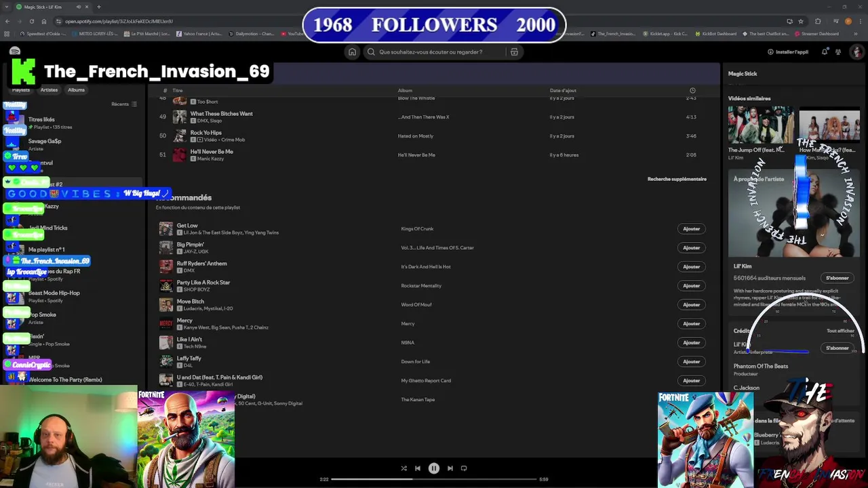Open the Récents sort dropdown
Image resolution: width=868 pixels, height=488 pixels.
click(124, 104)
